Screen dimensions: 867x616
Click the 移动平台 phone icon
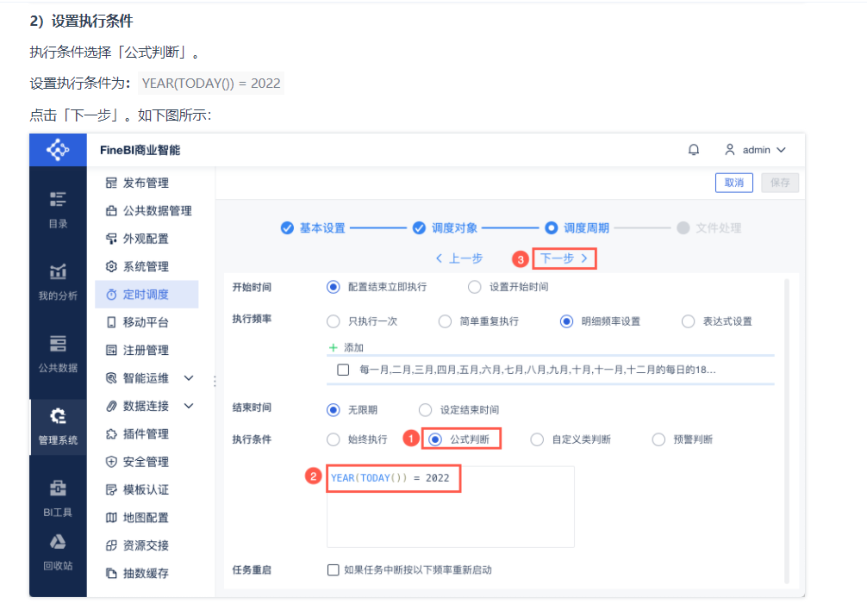pos(111,322)
